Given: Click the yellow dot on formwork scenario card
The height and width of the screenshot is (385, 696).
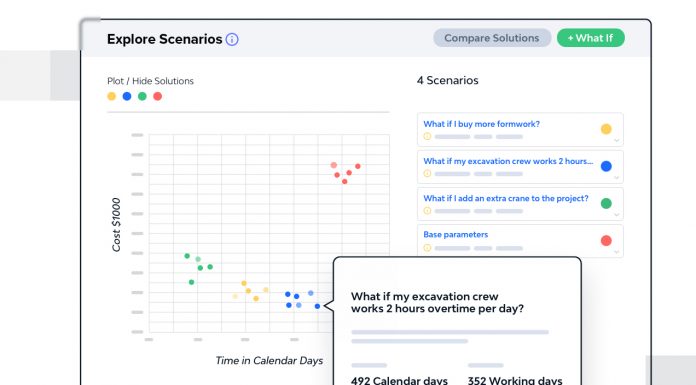Looking at the screenshot, I should click(x=606, y=129).
